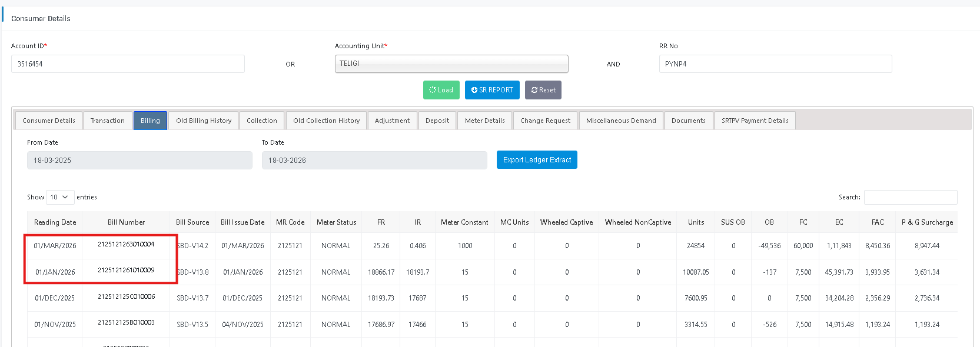
Task: Click the Account ID input field
Action: pyautogui.click(x=128, y=64)
